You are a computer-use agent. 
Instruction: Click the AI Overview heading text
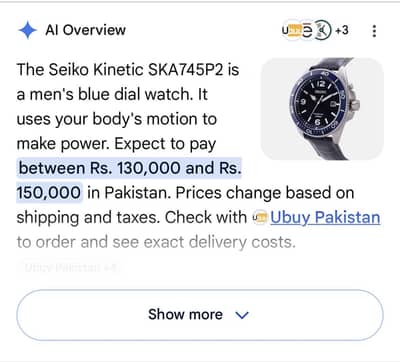[x=86, y=30]
